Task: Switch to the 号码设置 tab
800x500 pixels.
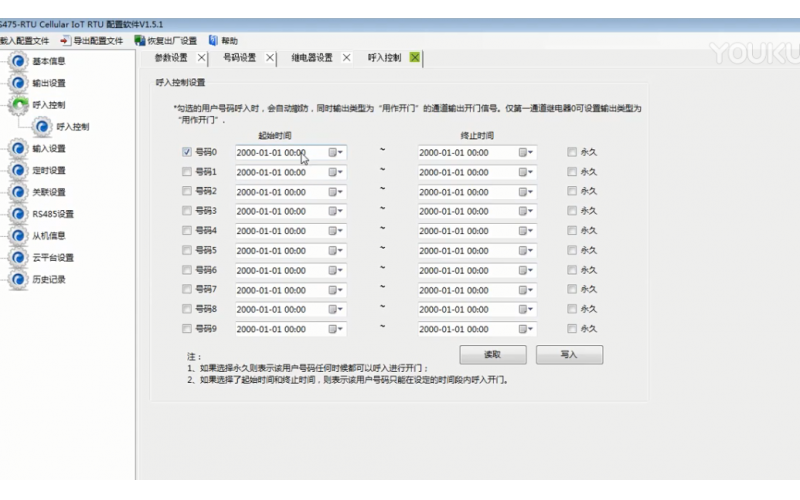Action: (240, 58)
